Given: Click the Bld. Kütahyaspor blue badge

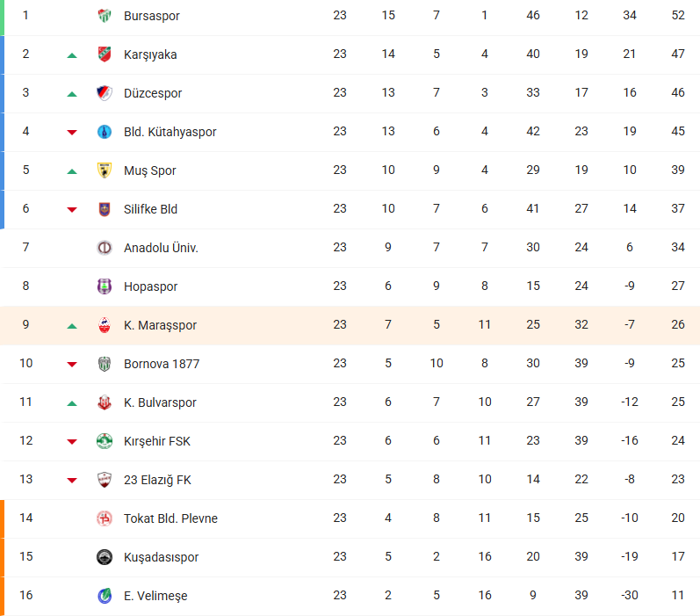Looking at the screenshot, I should [105, 132].
